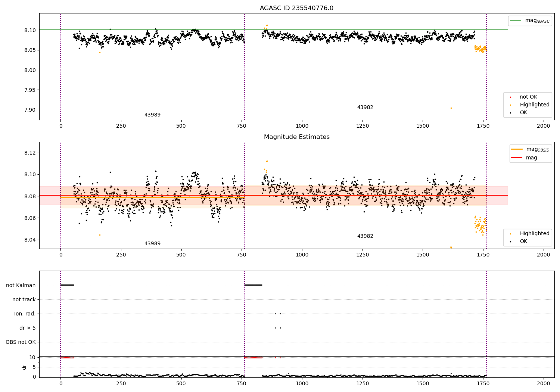Click the 'Magnitude Estimates' subplot title
Image resolution: width=560 pixels, height=392 pixels.
point(297,137)
